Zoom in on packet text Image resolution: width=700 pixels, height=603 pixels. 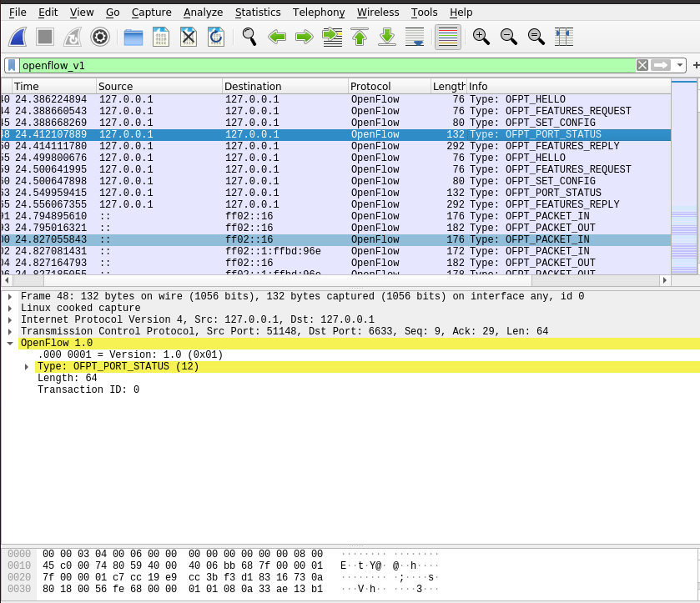point(481,37)
